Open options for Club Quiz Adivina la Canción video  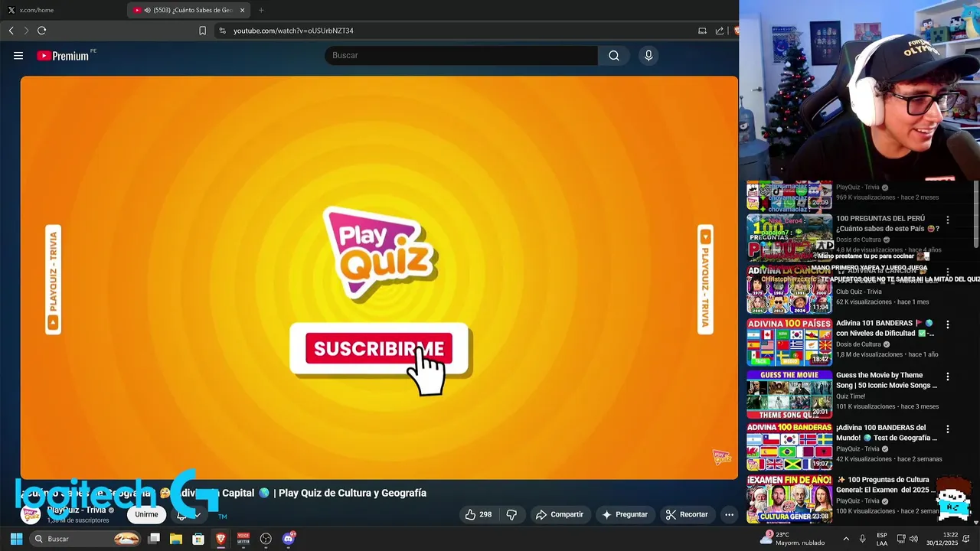[948, 272]
